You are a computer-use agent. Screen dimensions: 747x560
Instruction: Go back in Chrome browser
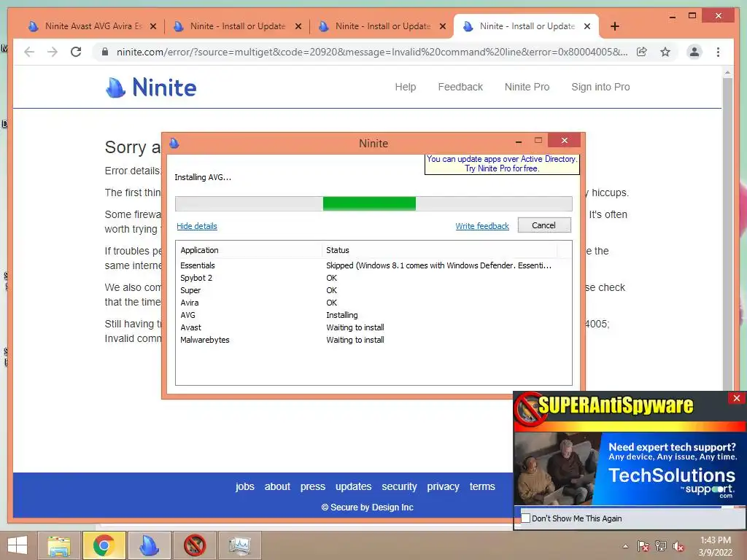(x=29, y=52)
